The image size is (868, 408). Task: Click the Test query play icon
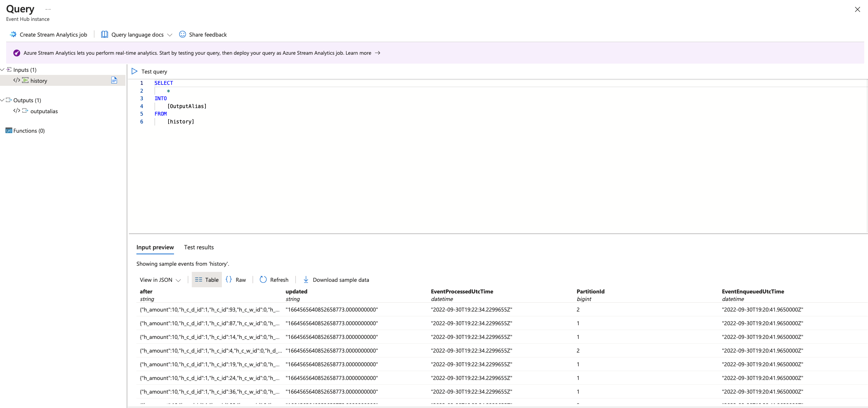pyautogui.click(x=134, y=71)
